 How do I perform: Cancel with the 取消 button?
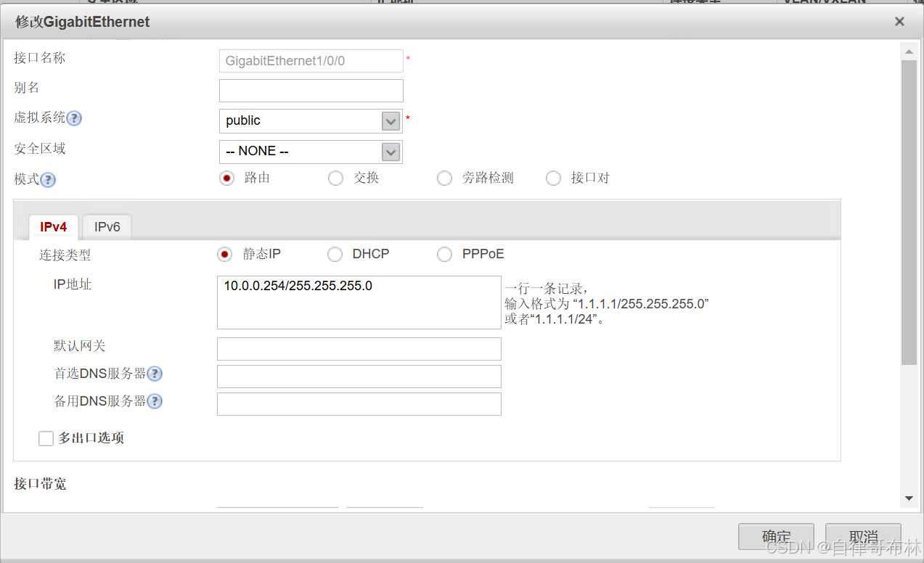click(863, 537)
